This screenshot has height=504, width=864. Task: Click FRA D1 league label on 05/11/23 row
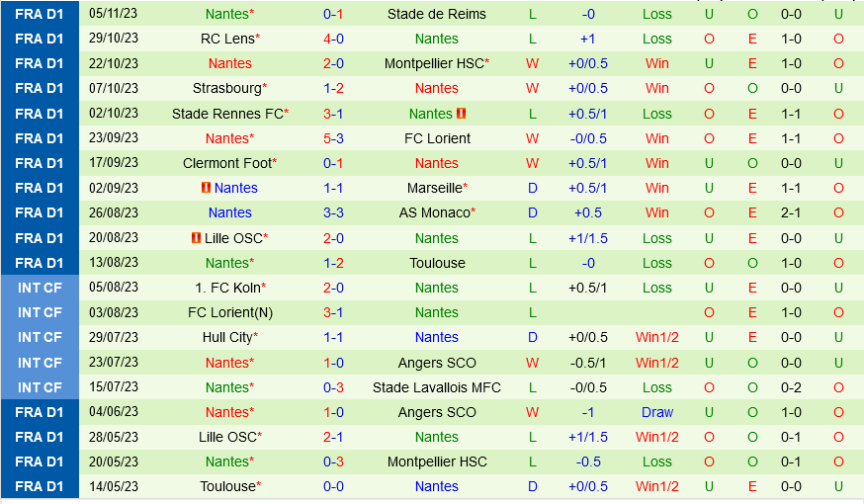point(40,14)
